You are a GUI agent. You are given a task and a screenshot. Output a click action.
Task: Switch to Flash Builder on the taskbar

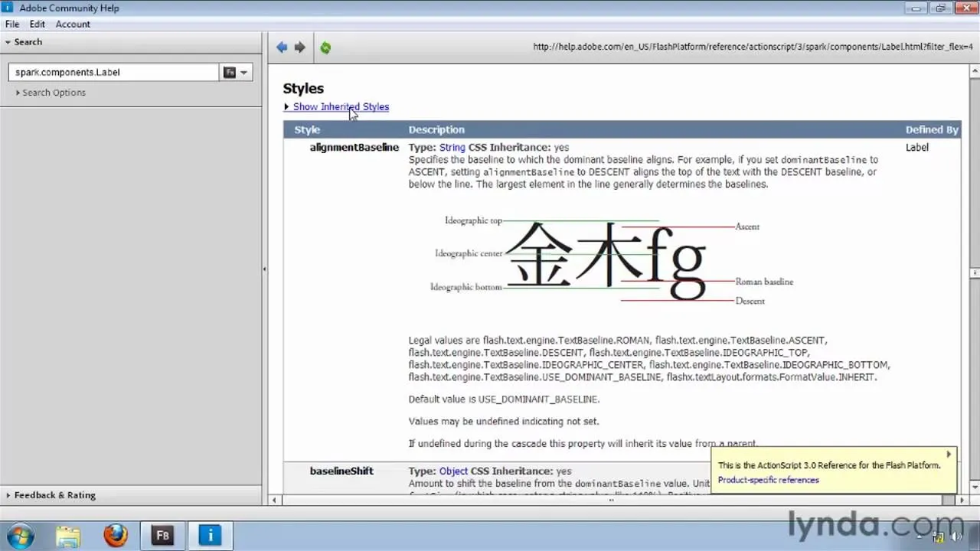[162, 535]
